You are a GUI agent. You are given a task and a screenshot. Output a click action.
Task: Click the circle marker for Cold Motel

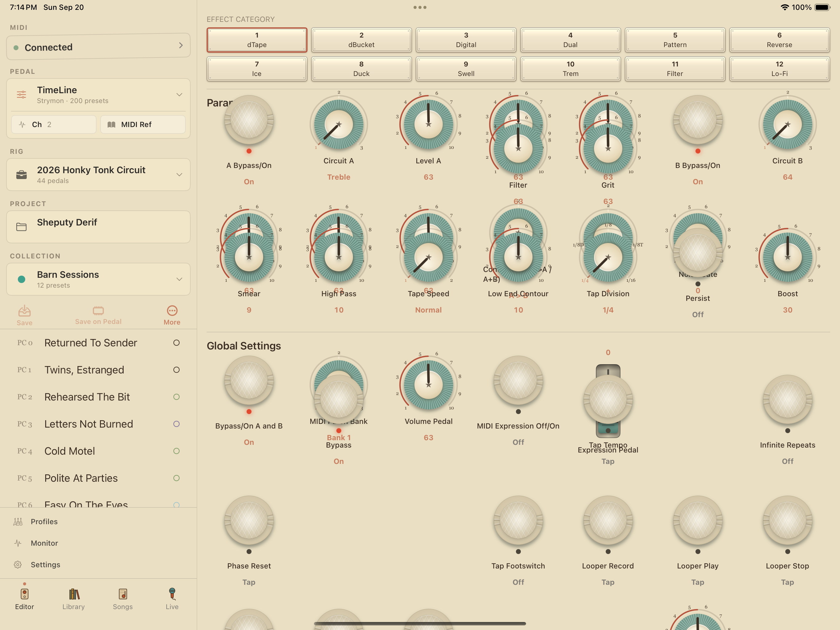coord(176,451)
